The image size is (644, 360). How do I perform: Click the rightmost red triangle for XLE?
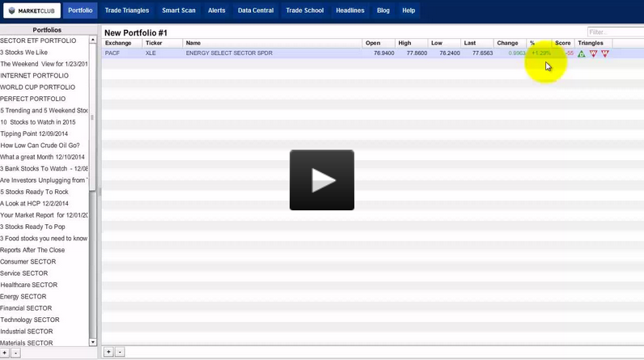[x=604, y=53]
